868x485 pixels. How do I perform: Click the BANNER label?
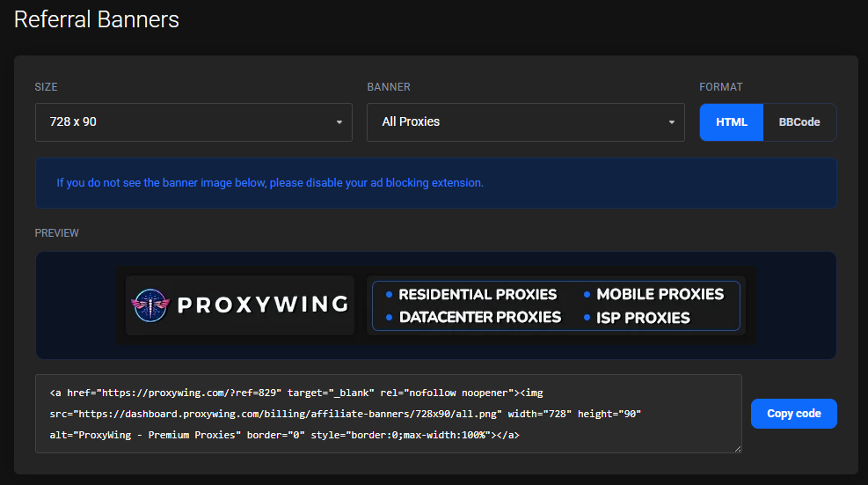tap(389, 87)
